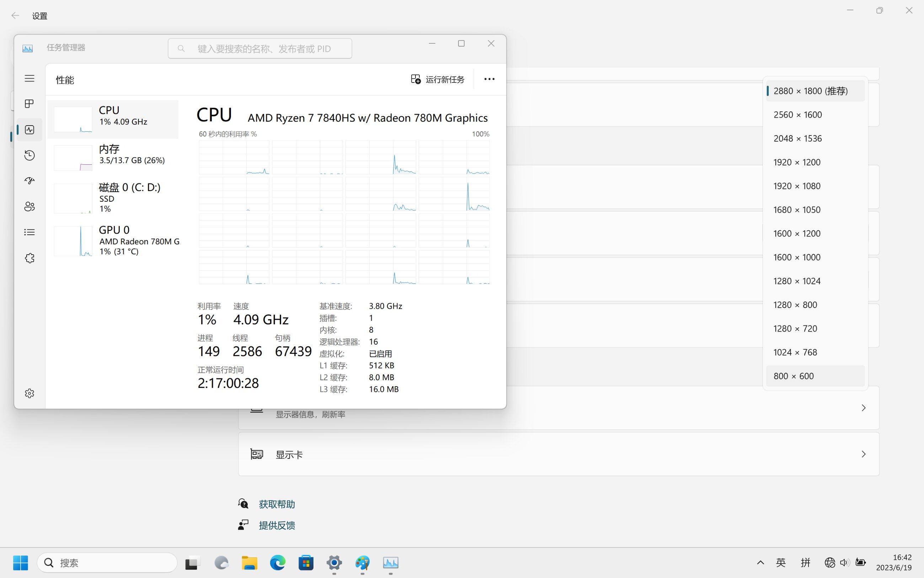
Task: Select 磁盘 0 (C: D:) entry
Action: [x=113, y=198]
